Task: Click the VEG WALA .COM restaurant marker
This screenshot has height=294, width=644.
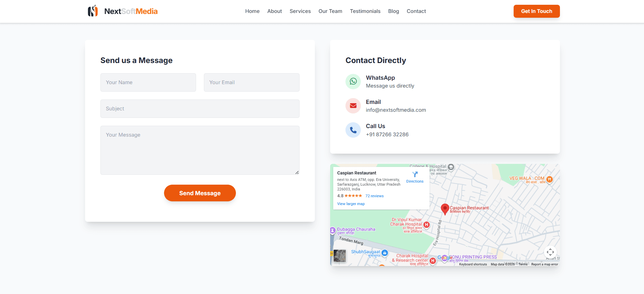Action: coord(549,179)
